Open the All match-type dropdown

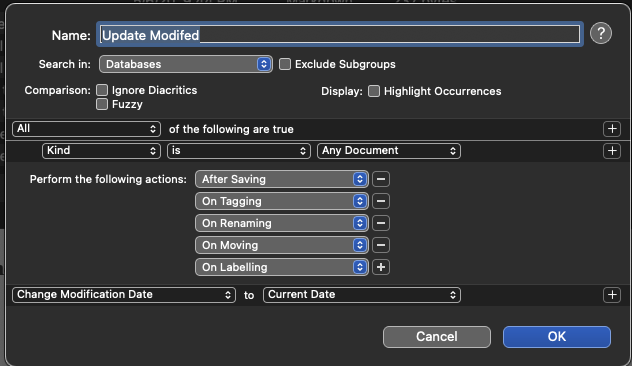pyautogui.click(x=87, y=129)
